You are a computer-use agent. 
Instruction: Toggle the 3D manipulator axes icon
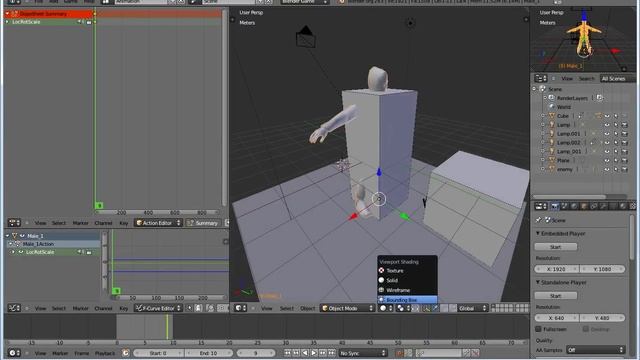click(x=426, y=309)
